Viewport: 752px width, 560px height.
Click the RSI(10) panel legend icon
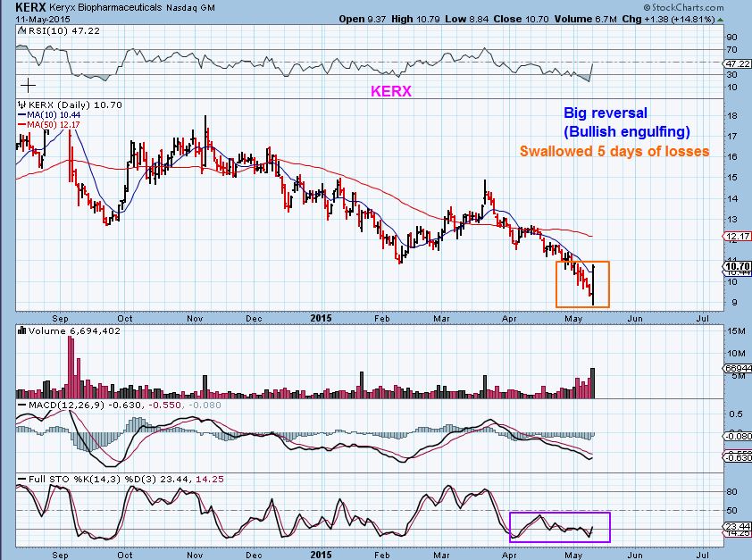tap(21, 30)
